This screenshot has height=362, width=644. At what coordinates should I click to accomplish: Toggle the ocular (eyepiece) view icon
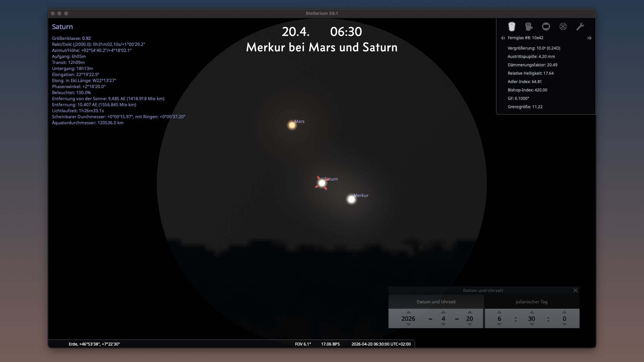coord(512,26)
